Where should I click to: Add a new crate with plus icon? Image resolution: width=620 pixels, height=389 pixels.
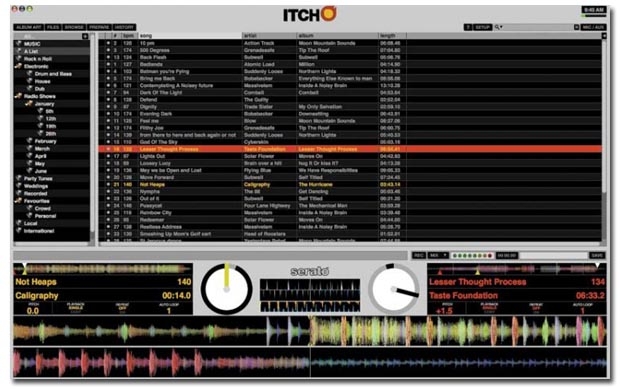pos(85,36)
